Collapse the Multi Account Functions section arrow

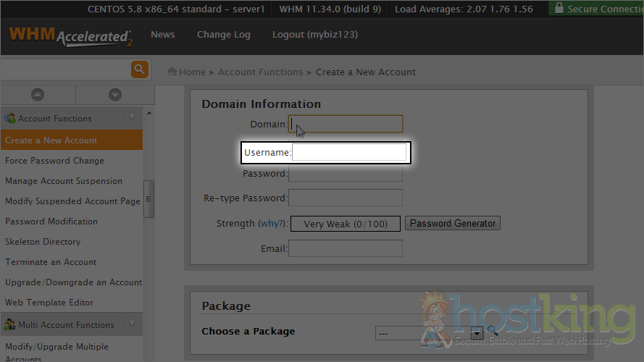(132, 324)
